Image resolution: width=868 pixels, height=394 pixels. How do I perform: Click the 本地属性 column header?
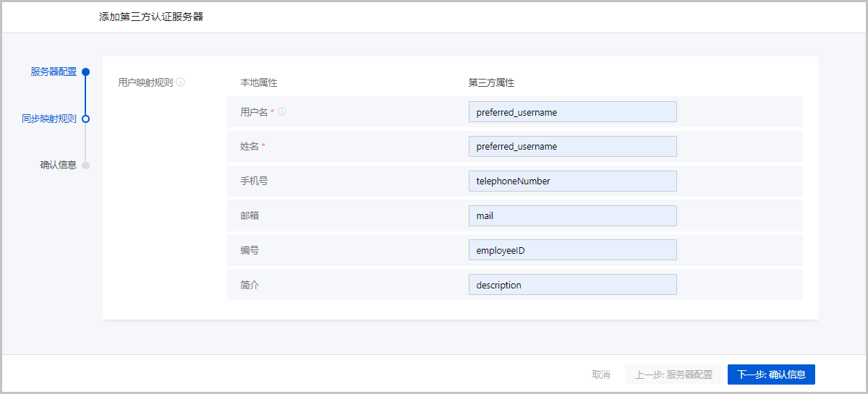[259, 83]
